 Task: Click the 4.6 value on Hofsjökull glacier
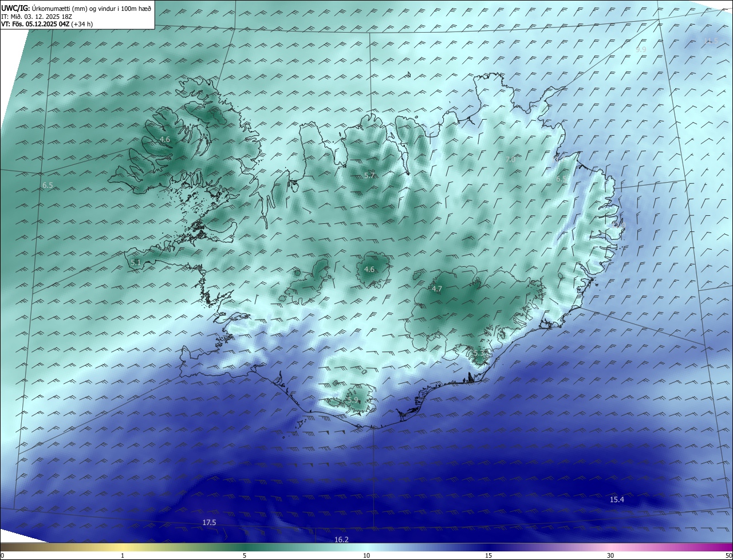coord(369,270)
